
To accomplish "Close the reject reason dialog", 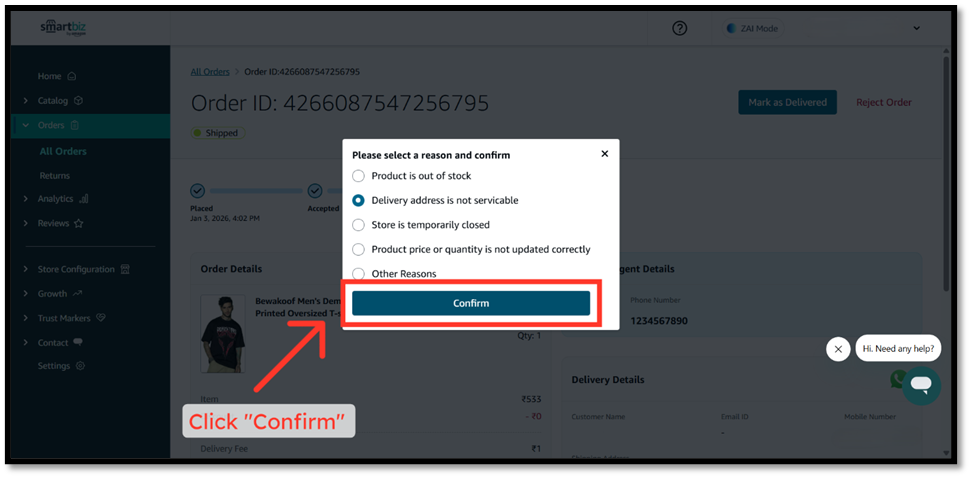I will pyautogui.click(x=605, y=154).
